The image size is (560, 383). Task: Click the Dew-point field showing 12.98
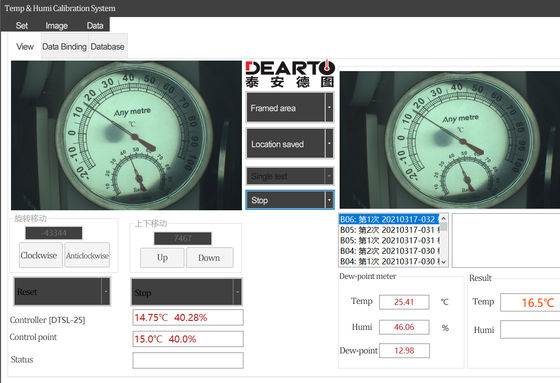(404, 350)
